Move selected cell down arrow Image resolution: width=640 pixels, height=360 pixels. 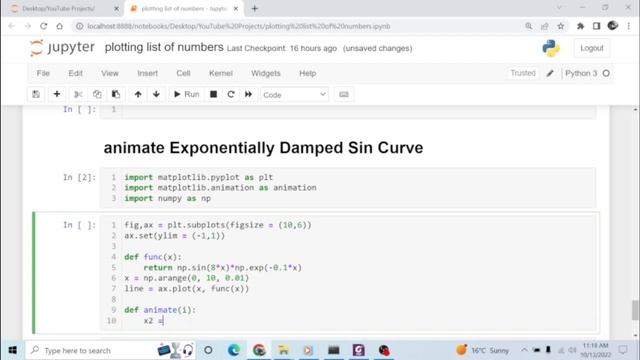coord(156,94)
